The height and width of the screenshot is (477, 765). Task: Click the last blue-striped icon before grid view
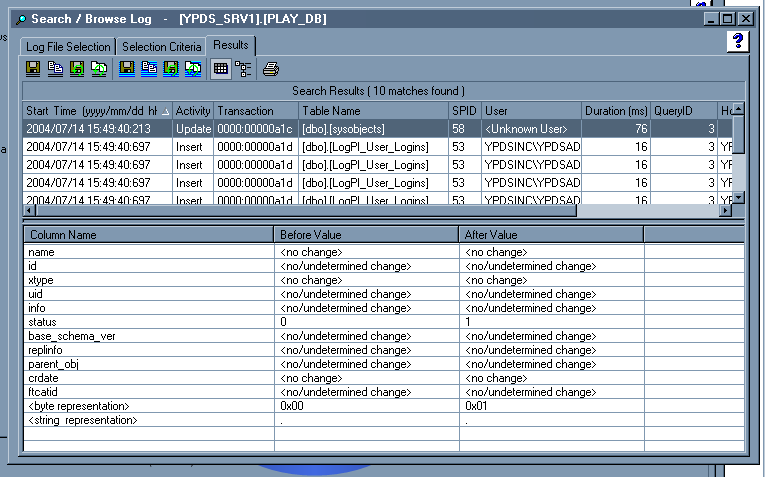(193, 69)
